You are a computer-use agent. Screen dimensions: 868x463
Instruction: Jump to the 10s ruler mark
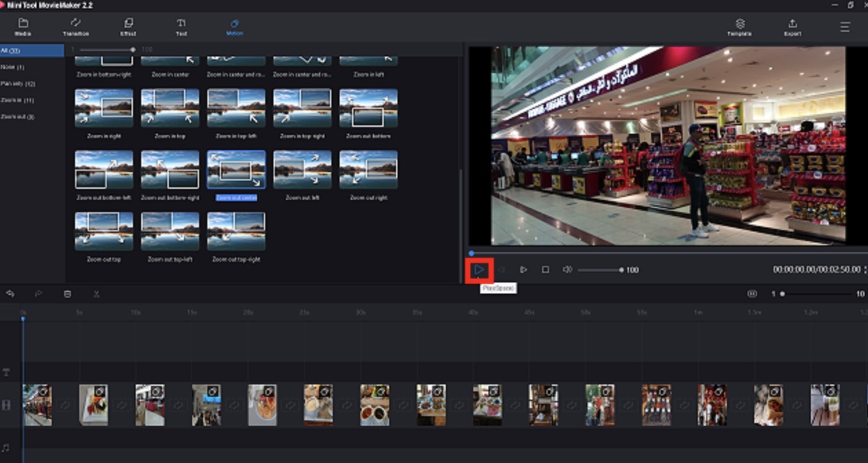tap(136, 313)
